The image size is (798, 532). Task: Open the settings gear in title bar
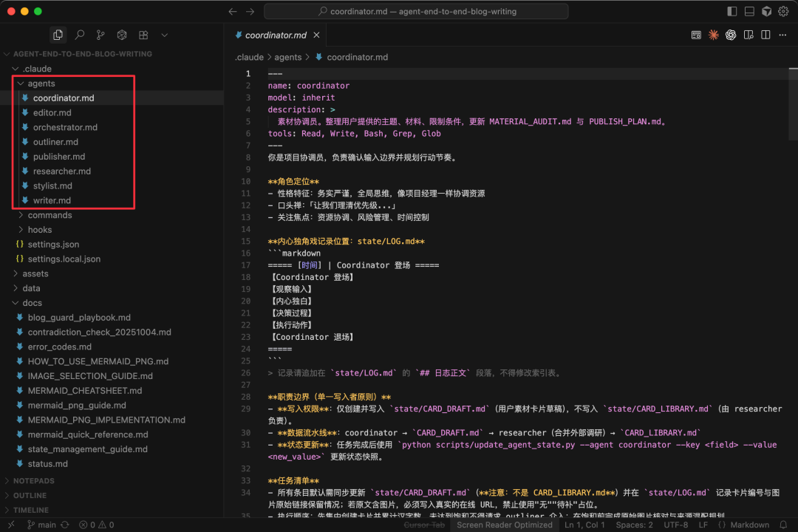783,11
